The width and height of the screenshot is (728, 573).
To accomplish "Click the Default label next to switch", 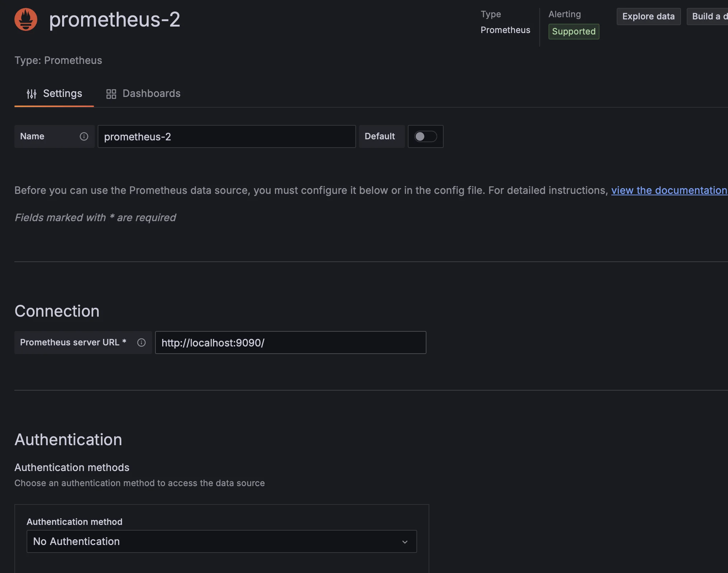I will (x=380, y=136).
